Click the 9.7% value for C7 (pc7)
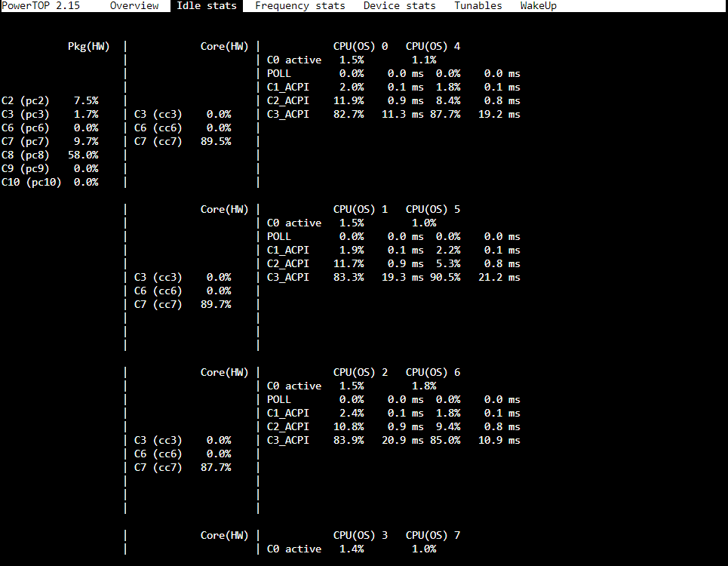728x566 pixels. point(86,142)
